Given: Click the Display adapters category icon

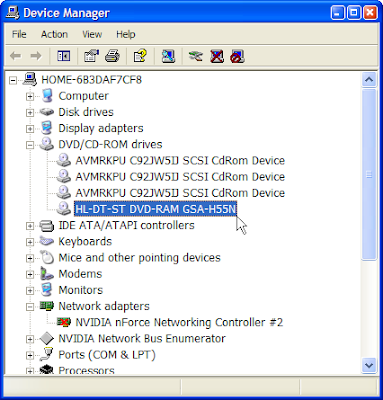Looking at the screenshot, I should (47, 128).
